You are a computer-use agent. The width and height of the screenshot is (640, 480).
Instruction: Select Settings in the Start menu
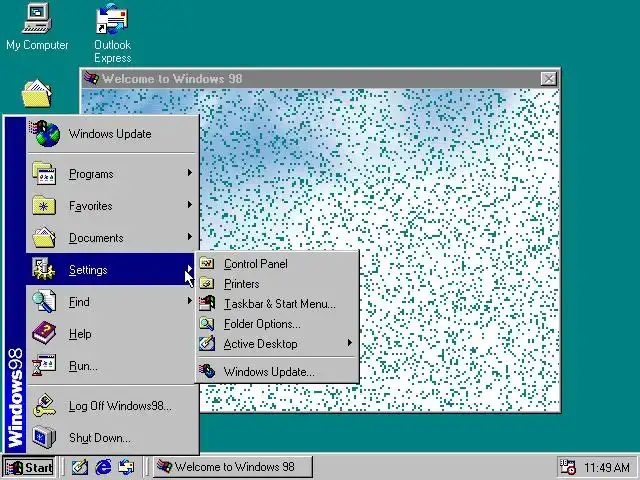112,269
